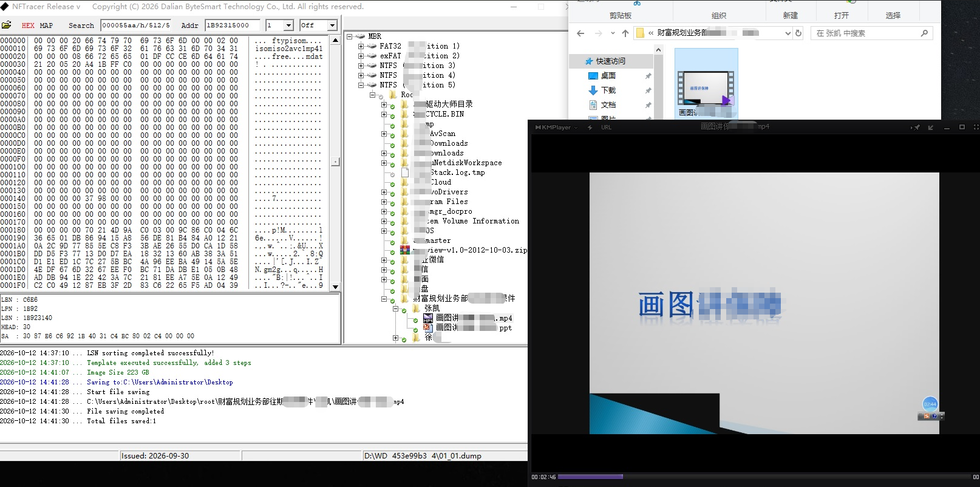Screen dimensions: 980x487
Task: Click the up arrow in Explorer window
Action: 625,33
